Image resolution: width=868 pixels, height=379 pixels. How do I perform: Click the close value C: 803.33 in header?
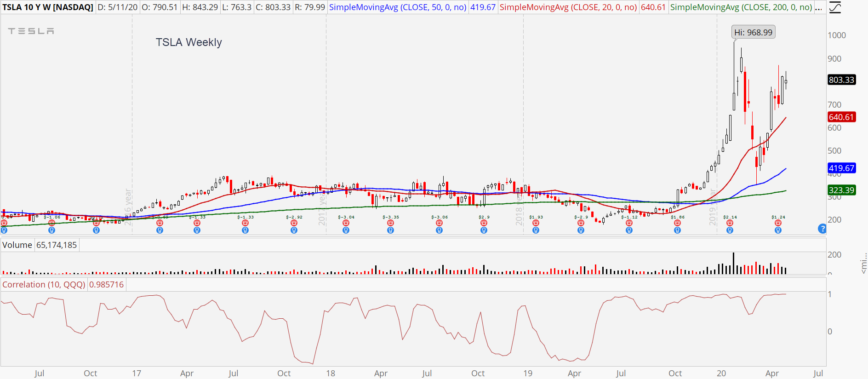273,7
